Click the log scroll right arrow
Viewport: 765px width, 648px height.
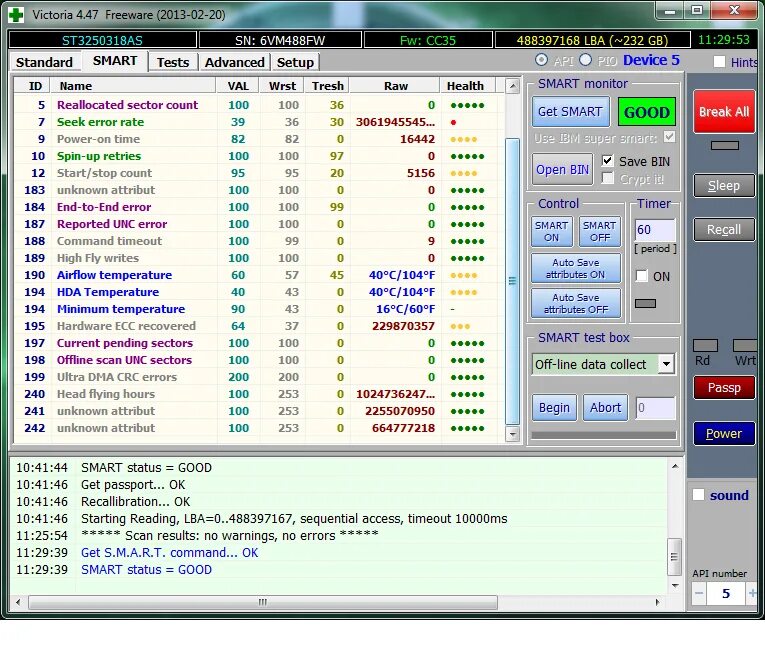pos(657,602)
